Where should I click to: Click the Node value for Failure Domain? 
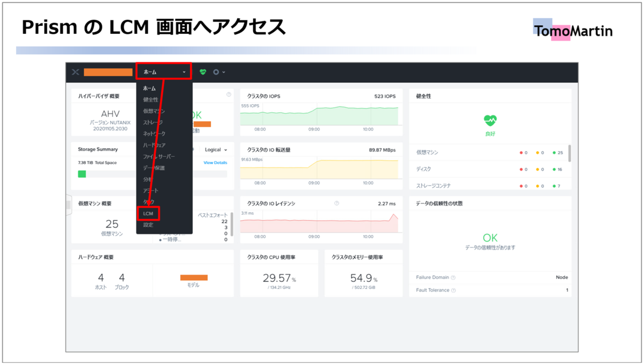tap(562, 278)
